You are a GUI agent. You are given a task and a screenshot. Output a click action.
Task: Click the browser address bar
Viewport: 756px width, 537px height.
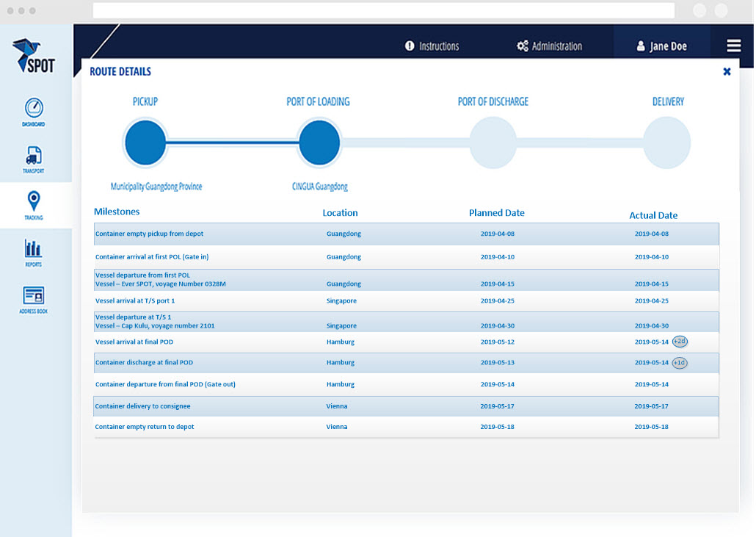click(383, 10)
